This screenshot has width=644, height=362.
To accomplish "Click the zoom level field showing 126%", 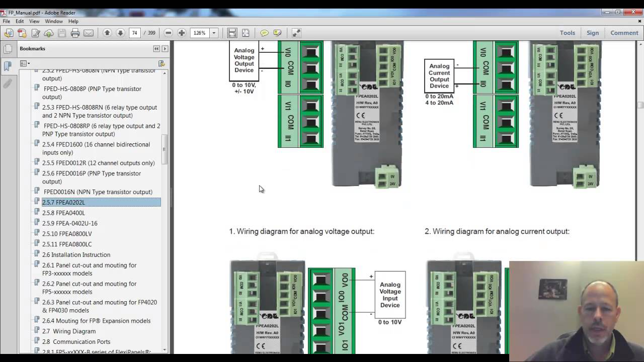I will [x=200, y=33].
